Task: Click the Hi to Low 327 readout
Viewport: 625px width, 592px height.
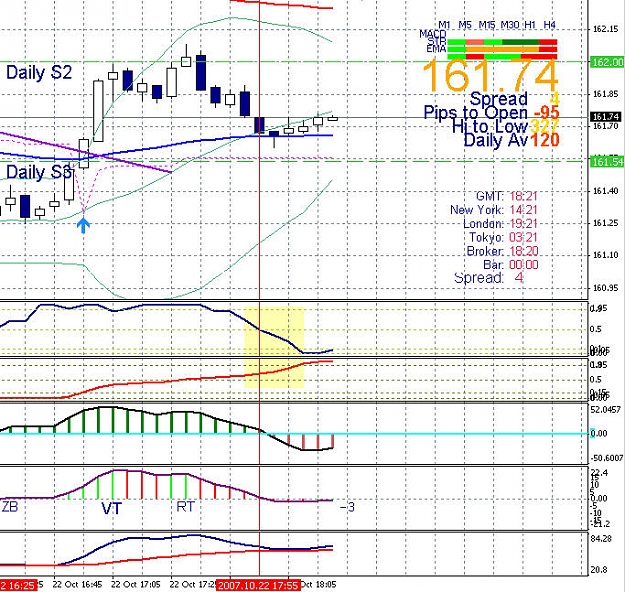Action: tap(505, 126)
